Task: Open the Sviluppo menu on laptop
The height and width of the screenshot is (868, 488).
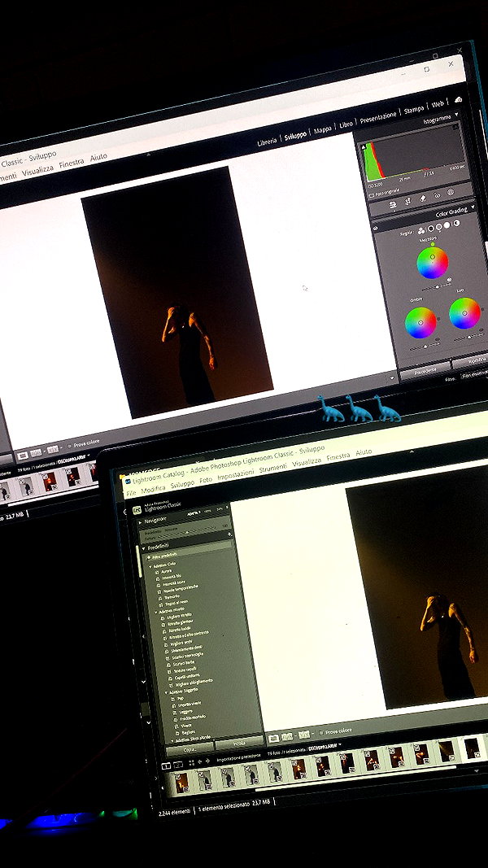Action: (182, 484)
